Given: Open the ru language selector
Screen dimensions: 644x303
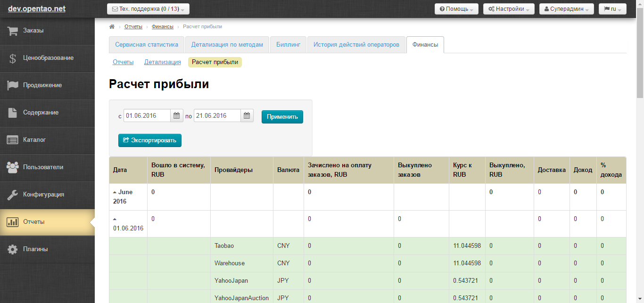Looking at the screenshot, I should click(612, 9).
